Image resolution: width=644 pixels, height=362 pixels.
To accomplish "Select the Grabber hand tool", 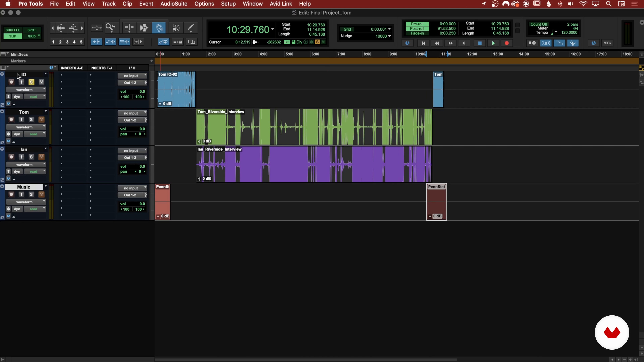I will click(x=159, y=27).
